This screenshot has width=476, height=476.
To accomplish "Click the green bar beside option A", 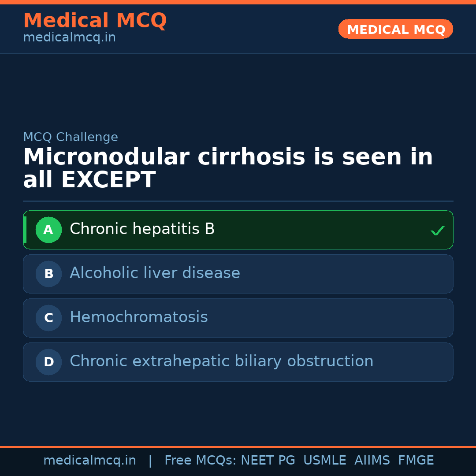I will [x=25, y=230].
